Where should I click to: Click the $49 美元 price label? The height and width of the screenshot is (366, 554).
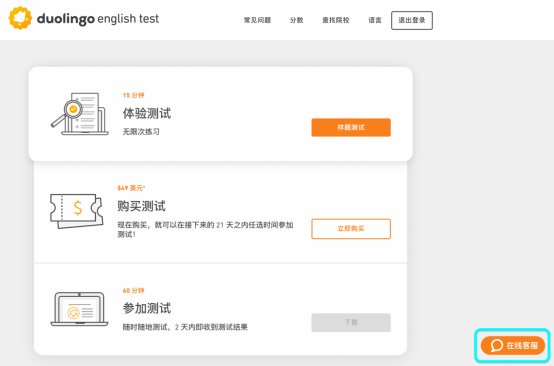pos(131,188)
